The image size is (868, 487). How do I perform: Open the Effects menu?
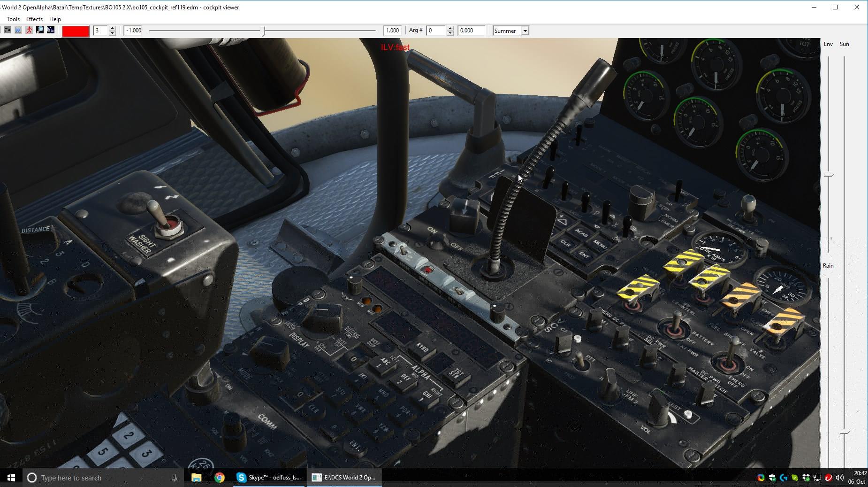click(34, 19)
